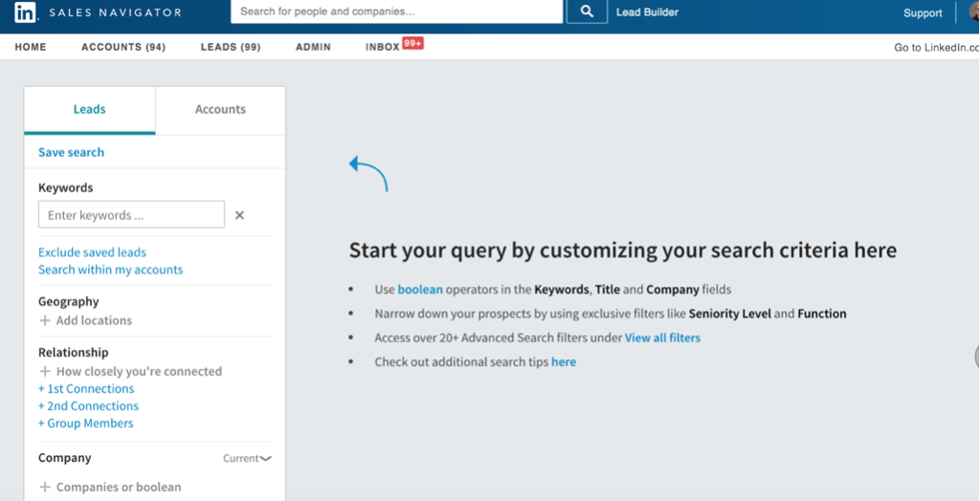Click the Save search link
Screen dimensions: 980x501
pyautogui.click(x=71, y=152)
